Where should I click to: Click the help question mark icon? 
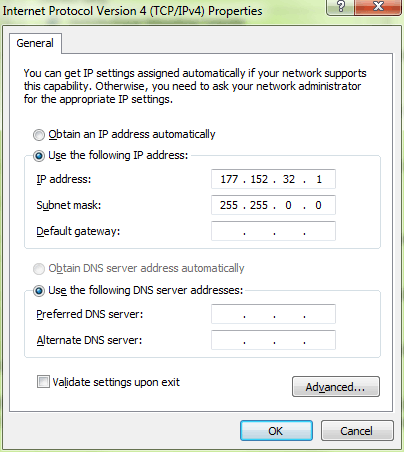(x=340, y=7)
